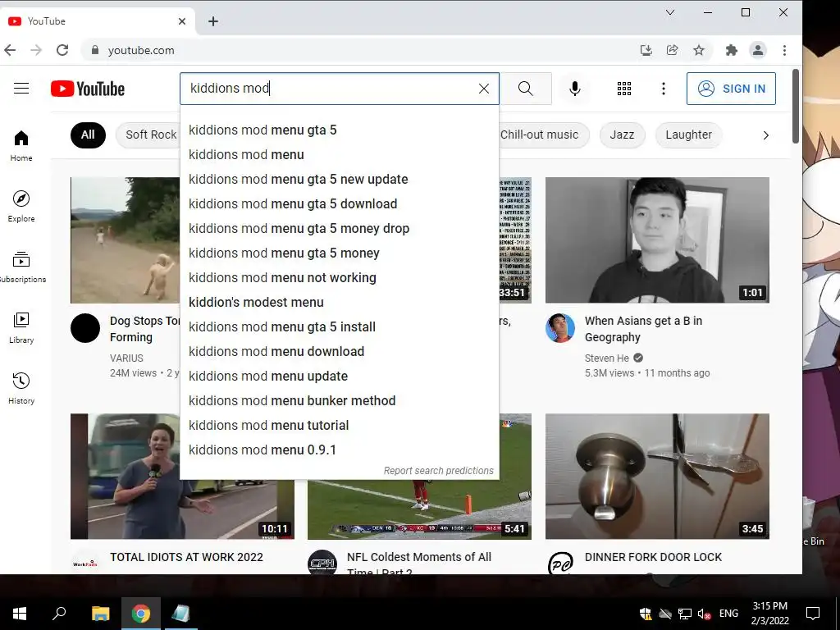This screenshot has width=840, height=630.
Task: Select the 'Laughter' filter chip
Action: (x=689, y=135)
